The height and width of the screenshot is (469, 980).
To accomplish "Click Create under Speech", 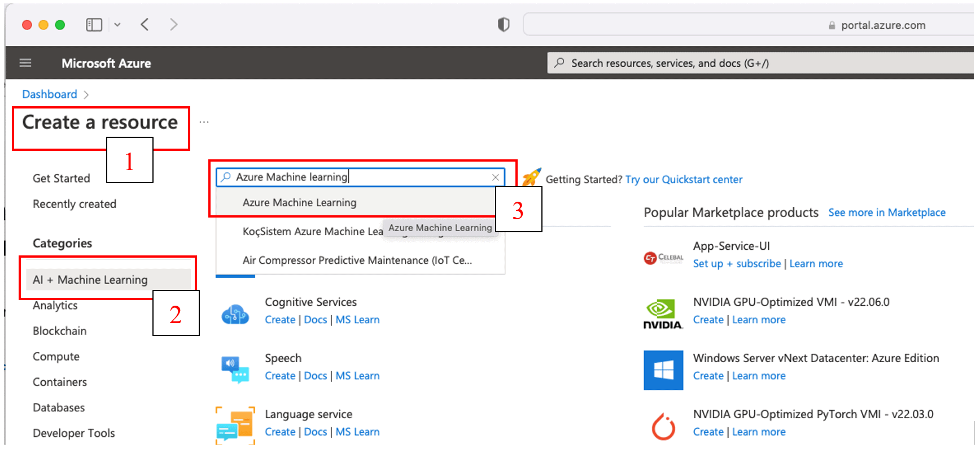I will [x=280, y=376].
